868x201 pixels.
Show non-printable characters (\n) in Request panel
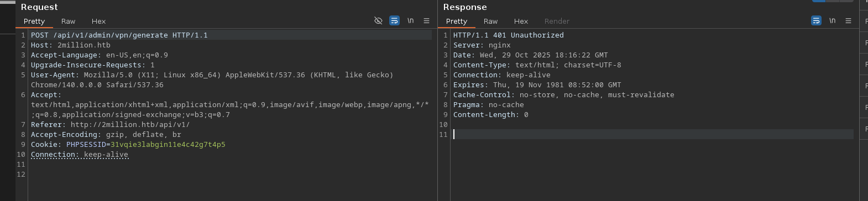[411, 20]
